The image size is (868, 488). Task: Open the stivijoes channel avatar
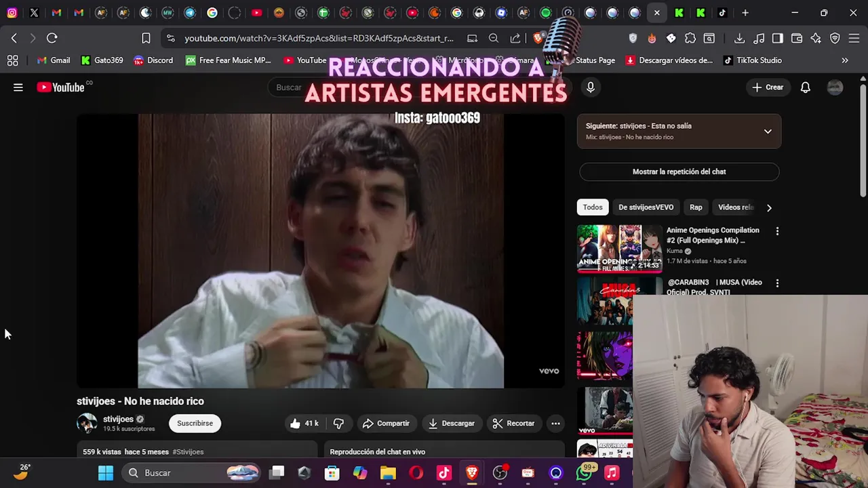pyautogui.click(x=87, y=424)
